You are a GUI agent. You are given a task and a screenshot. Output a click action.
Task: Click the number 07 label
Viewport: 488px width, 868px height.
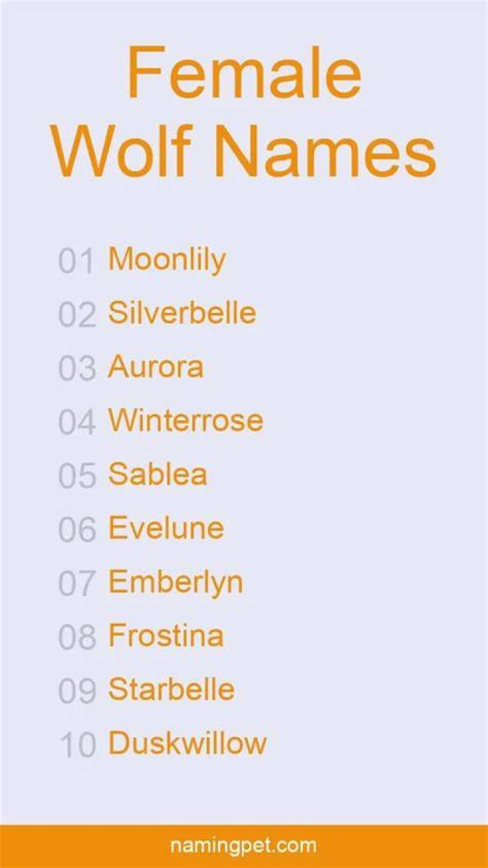[x=77, y=584]
